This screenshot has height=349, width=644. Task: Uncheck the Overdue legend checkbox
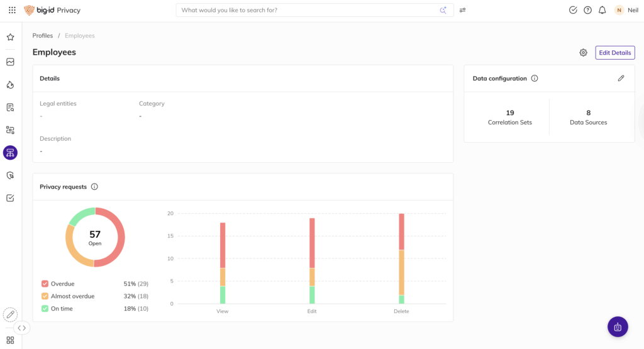[x=45, y=284]
